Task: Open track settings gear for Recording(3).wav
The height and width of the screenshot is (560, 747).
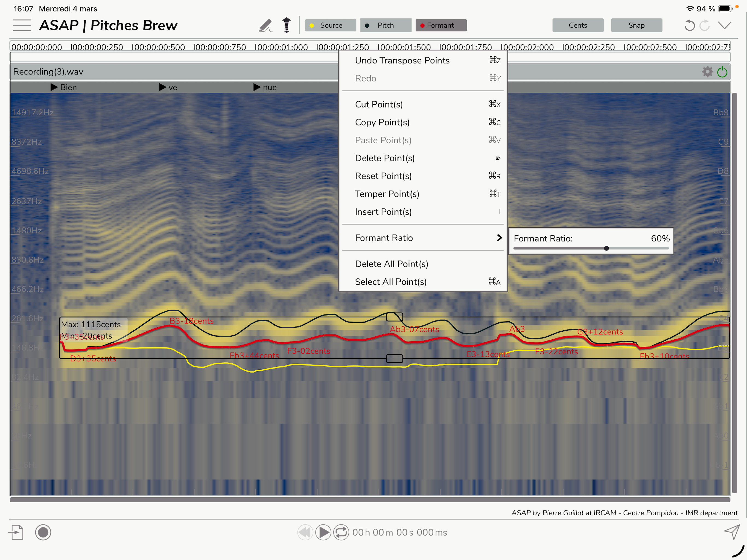Action: click(x=707, y=72)
